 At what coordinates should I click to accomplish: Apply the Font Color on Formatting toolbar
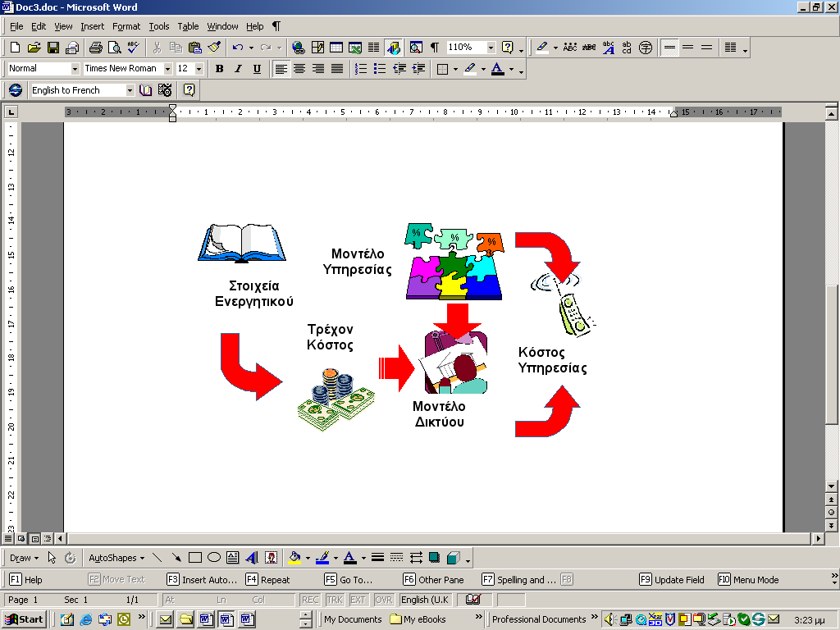[498, 69]
